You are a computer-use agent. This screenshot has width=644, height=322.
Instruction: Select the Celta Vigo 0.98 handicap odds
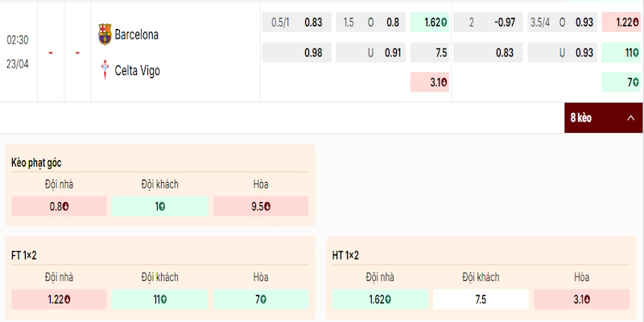(297, 53)
